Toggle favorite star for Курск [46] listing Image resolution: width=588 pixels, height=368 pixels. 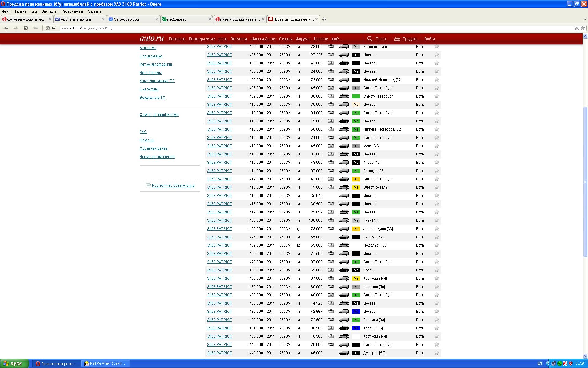(437, 146)
